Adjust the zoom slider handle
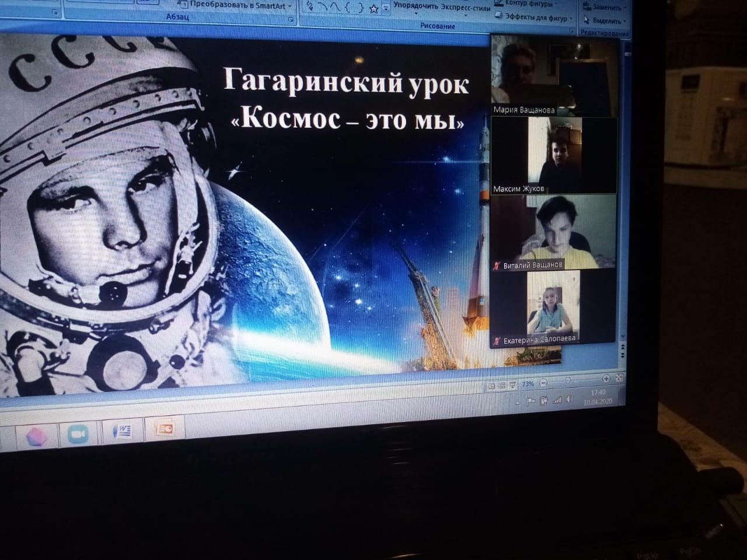The image size is (747, 560). (x=567, y=380)
